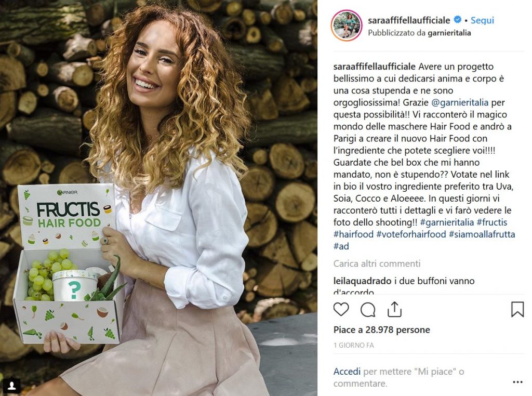Open the header username saraaffifellaufficiale

point(409,20)
